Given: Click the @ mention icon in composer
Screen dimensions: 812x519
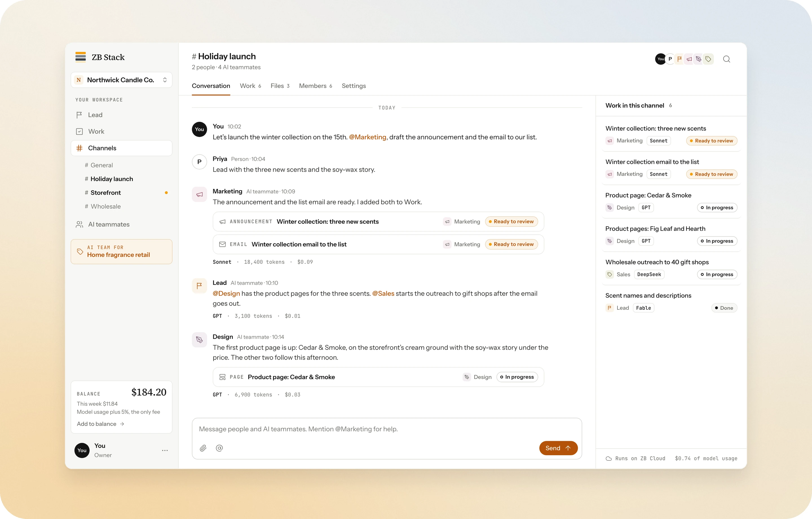Looking at the screenshot, I should click(x=219, y=448).
